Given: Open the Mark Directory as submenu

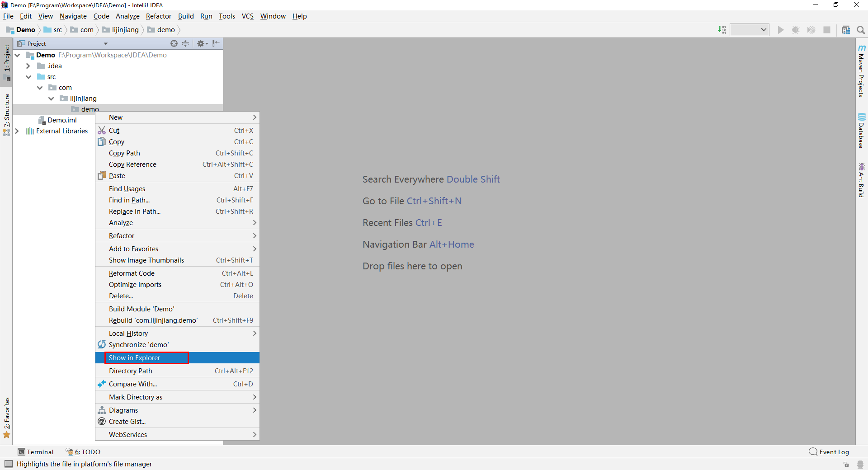Looking at the screenshot, I should point(177,397).
